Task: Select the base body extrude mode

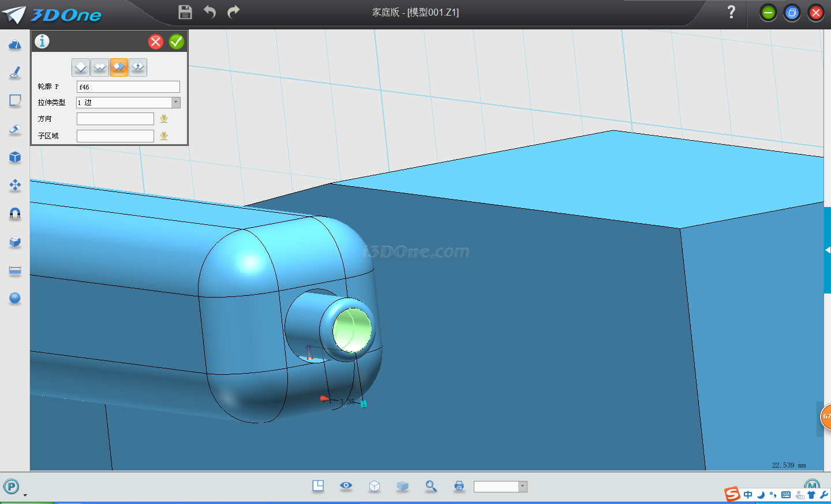Action: click(x=81, y=67)
